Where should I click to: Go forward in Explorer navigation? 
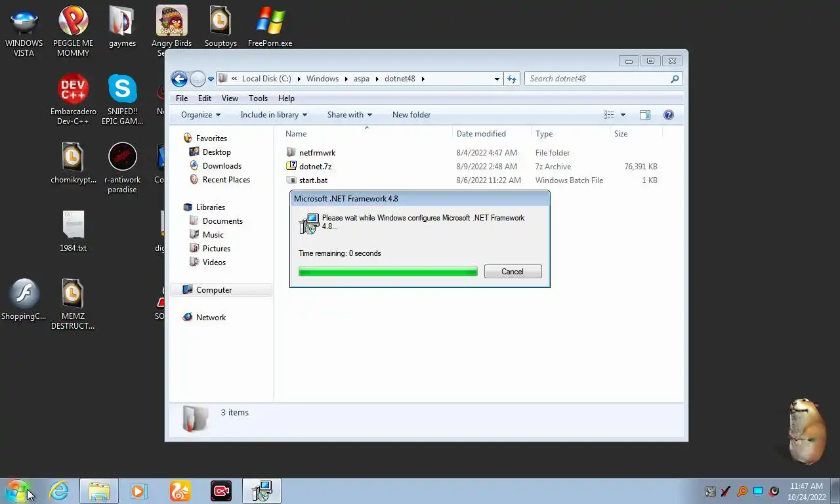click(x=198, y=79)
